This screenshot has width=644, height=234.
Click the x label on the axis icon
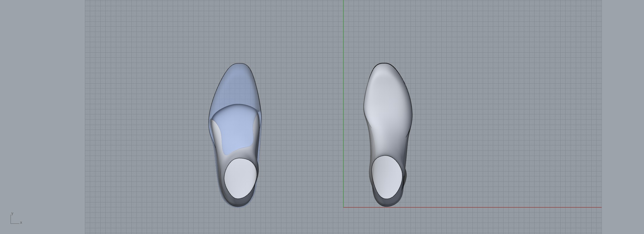[21, 223]
